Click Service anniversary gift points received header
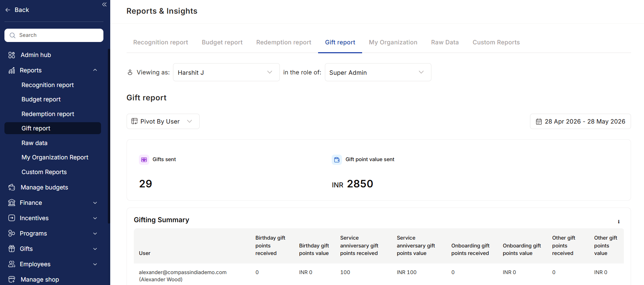644x285 pixels. (x=359, y=246)
